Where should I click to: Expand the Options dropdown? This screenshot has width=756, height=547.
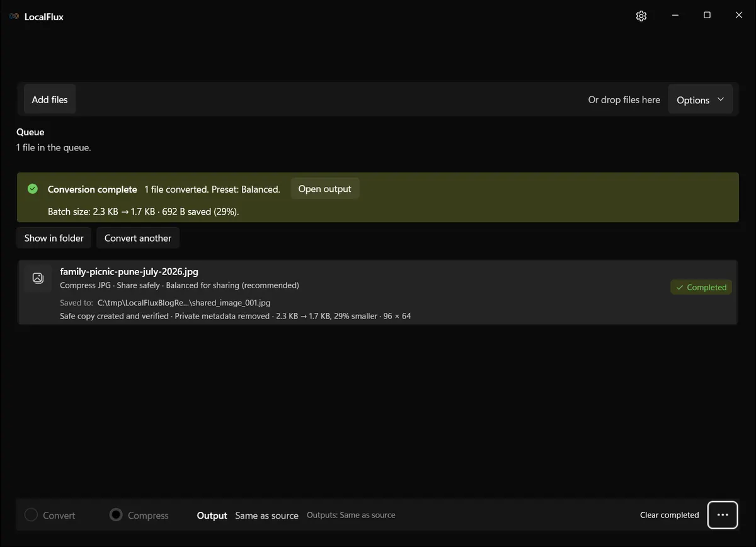tap(700, 99)
